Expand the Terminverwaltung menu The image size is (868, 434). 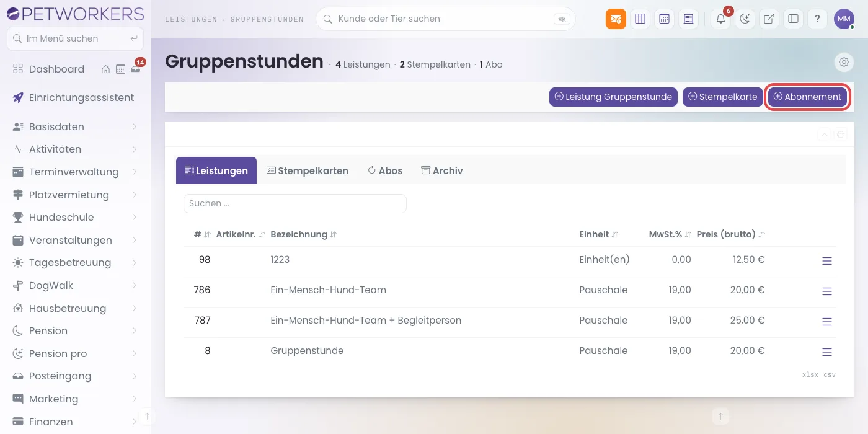coord(75,172)
